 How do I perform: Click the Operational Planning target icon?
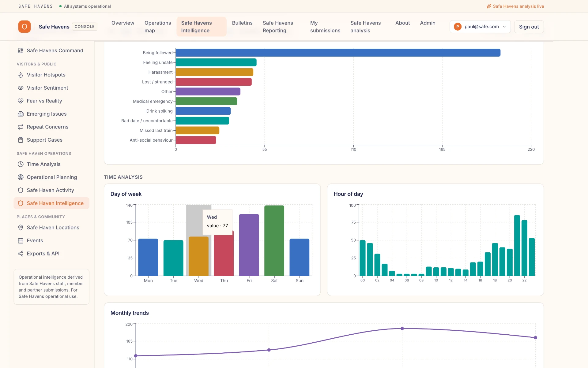[x=21, y=177]
